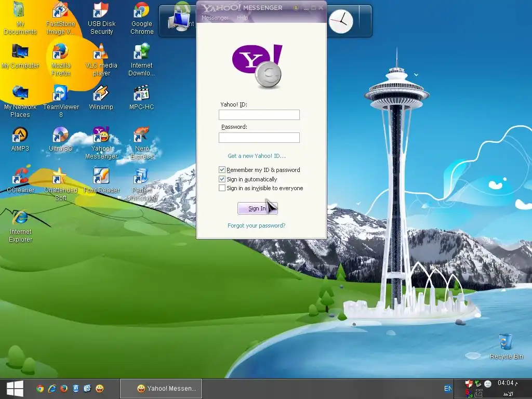Open the Help menu in Yahoo Messenger

[x=242, y=18]
